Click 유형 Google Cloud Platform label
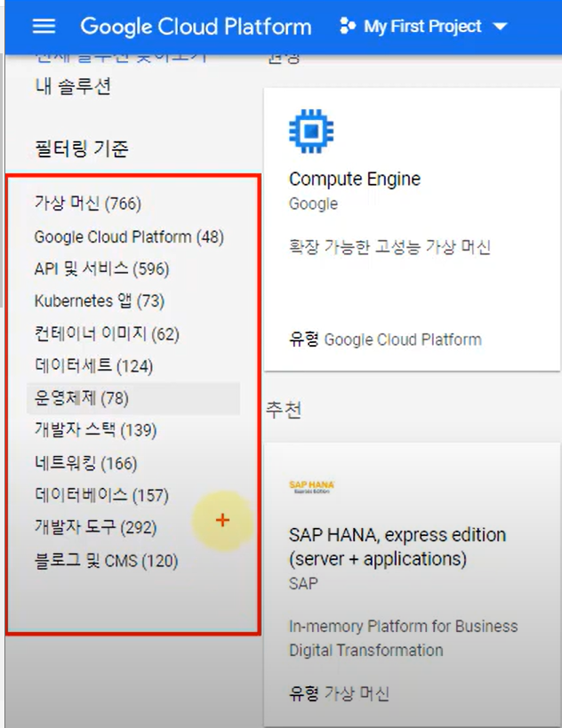 click(385, 340)
